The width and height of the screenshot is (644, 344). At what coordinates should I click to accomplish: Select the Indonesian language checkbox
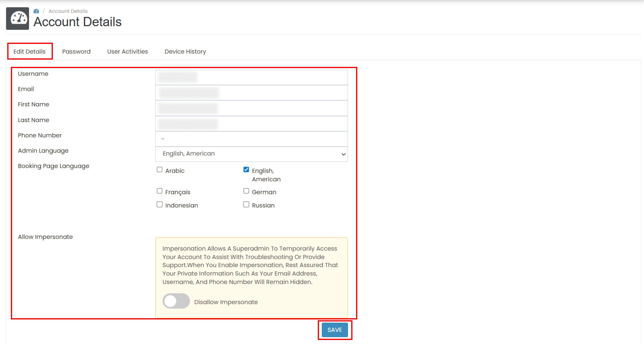click(x=159, y=204)
